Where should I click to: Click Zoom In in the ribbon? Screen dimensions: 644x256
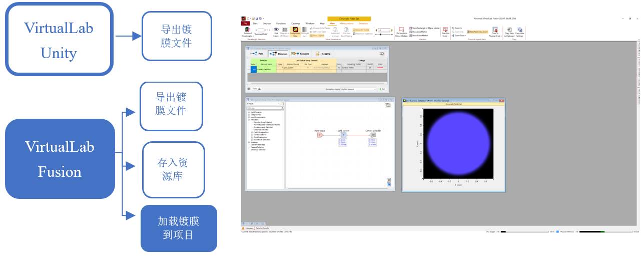click(457, 28)
